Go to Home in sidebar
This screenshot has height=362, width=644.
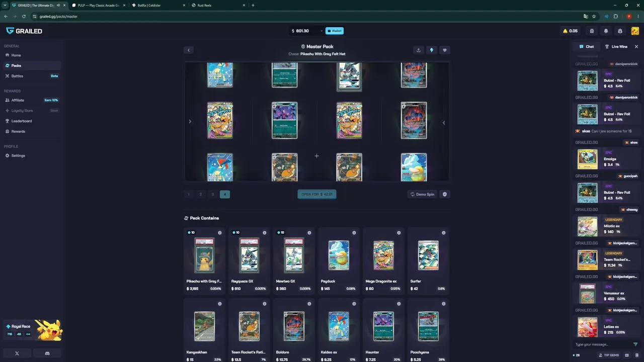point(31,55)
